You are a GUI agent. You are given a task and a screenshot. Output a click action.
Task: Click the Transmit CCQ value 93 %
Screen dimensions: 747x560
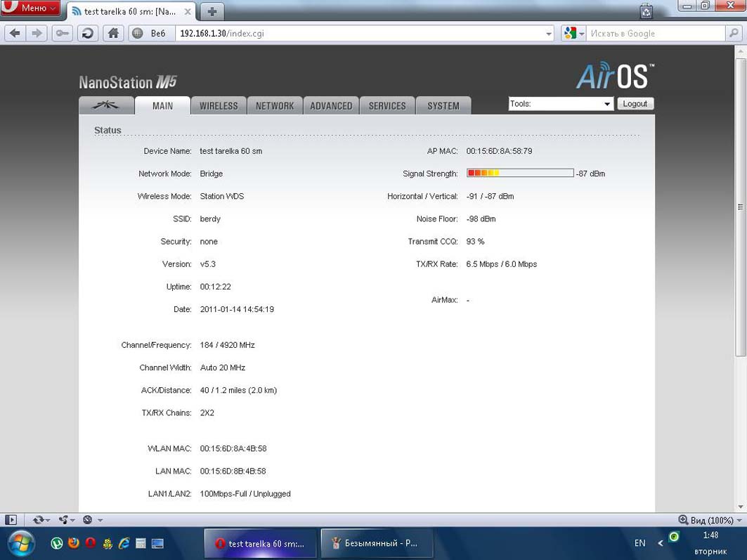click(476, 242)
